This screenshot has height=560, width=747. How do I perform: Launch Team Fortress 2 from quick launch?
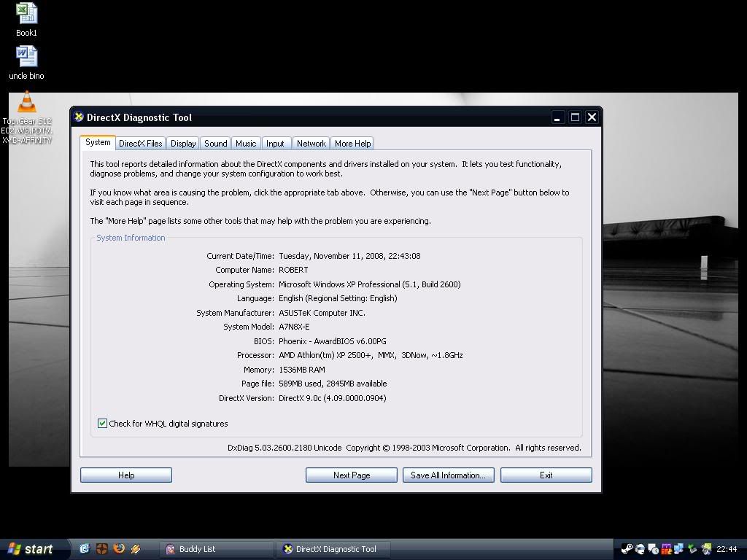click(x=102, y=548)
